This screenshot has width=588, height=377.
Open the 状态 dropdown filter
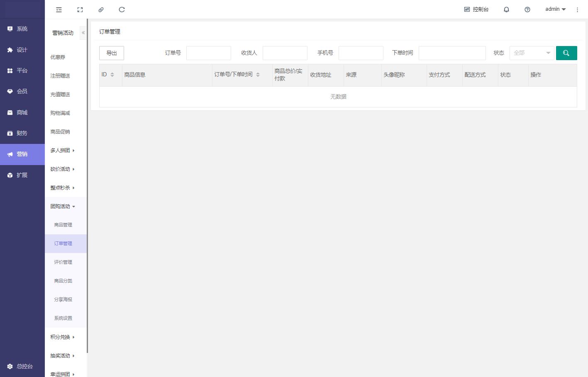pos(532,53)
